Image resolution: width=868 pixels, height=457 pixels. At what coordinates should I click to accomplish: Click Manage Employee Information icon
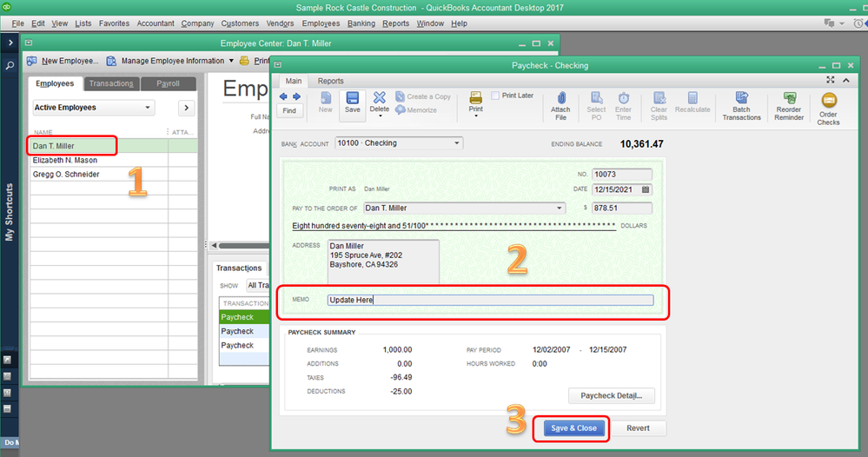point(111,60)
